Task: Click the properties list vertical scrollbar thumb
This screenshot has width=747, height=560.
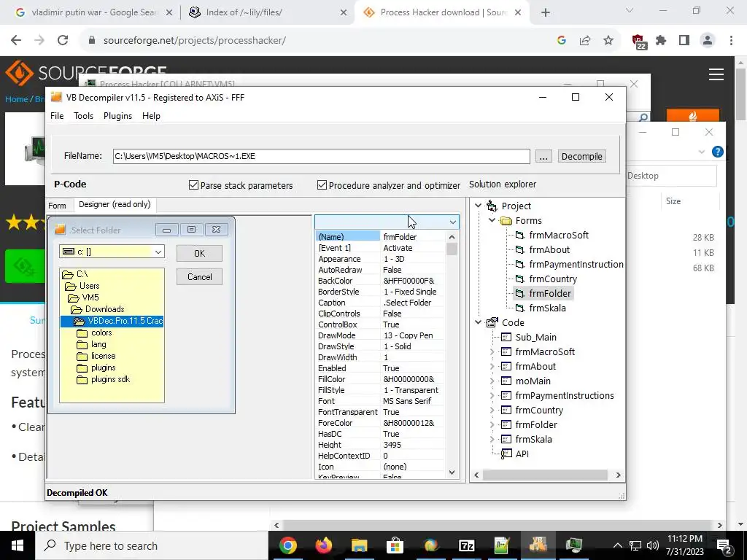Action: [x=452, y=249]
